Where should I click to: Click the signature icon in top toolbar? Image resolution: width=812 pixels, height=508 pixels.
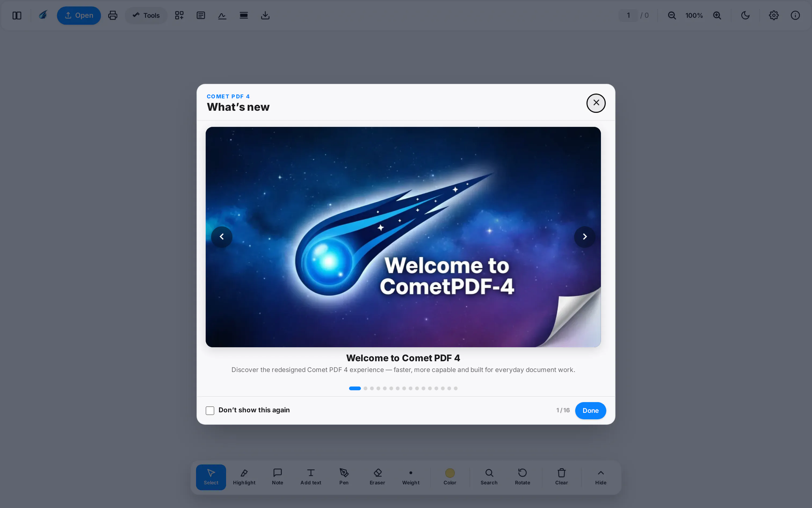(x=222, y=16)
